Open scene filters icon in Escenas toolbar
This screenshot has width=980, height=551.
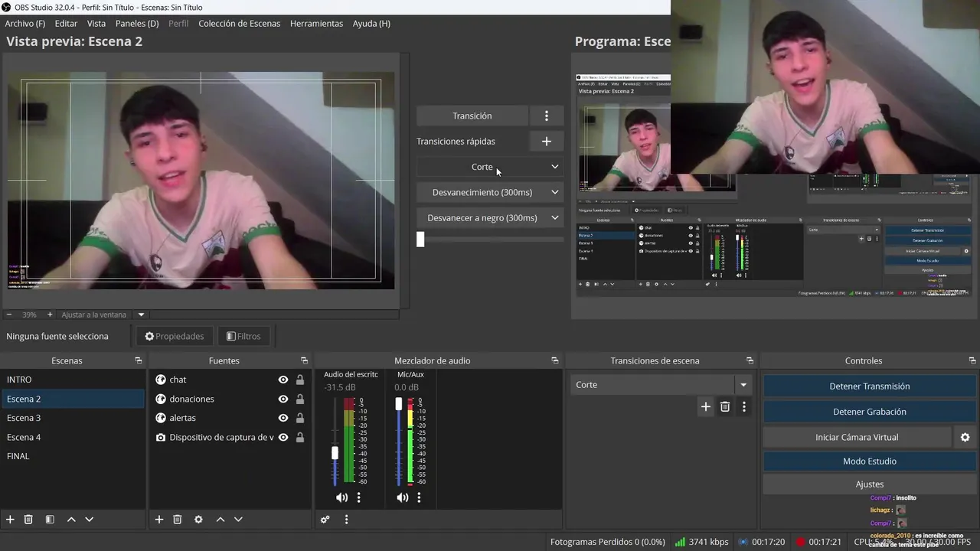tap(50, 519)
